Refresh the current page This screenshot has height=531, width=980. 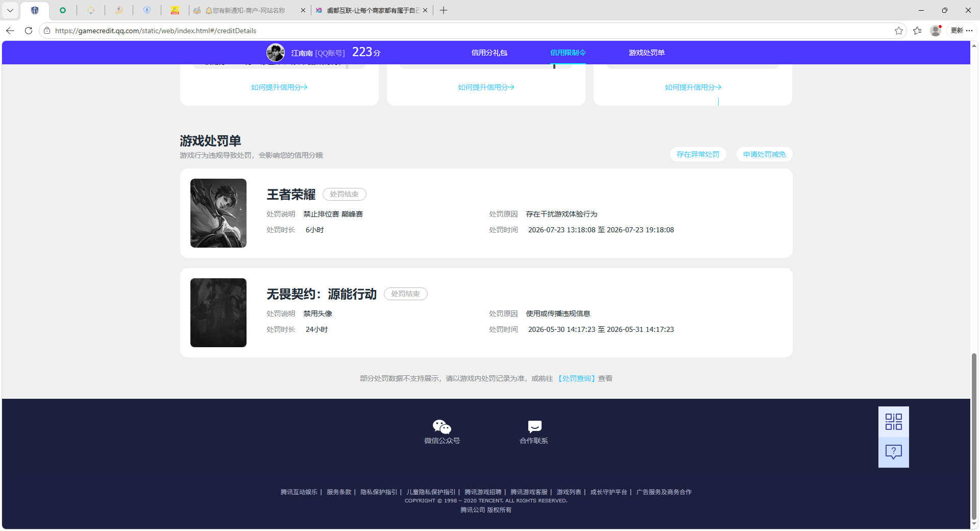coord(29,31)
